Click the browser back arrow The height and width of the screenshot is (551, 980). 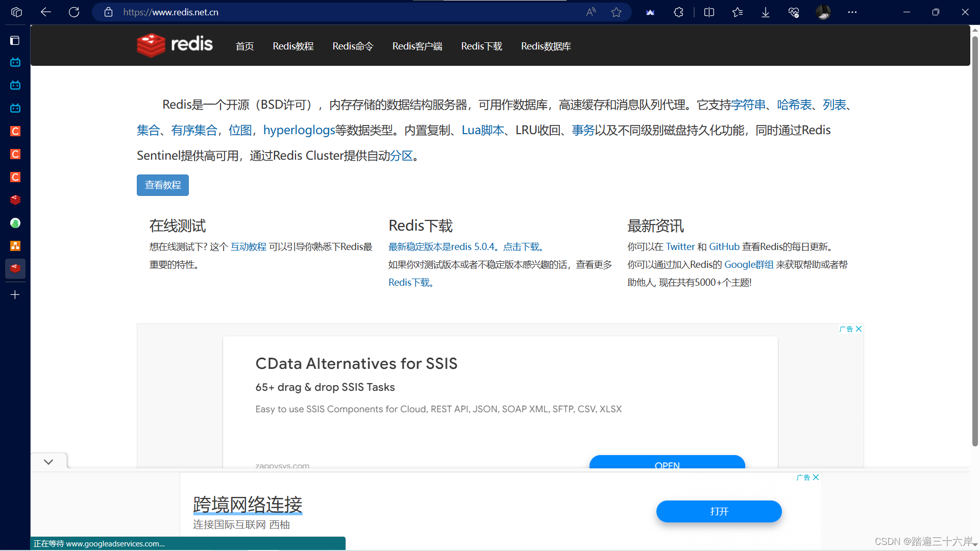[x=46, y=12]
